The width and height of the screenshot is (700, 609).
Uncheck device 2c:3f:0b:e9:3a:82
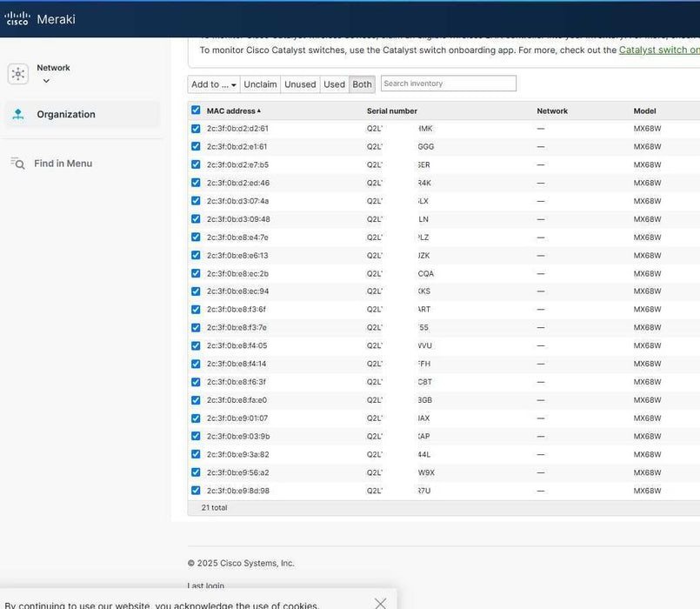pyautogui.click(x=196, y=454)
